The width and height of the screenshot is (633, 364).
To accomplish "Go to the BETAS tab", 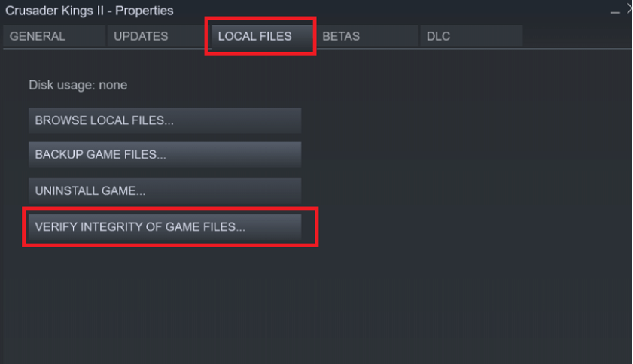I will [x=367, y=36].
